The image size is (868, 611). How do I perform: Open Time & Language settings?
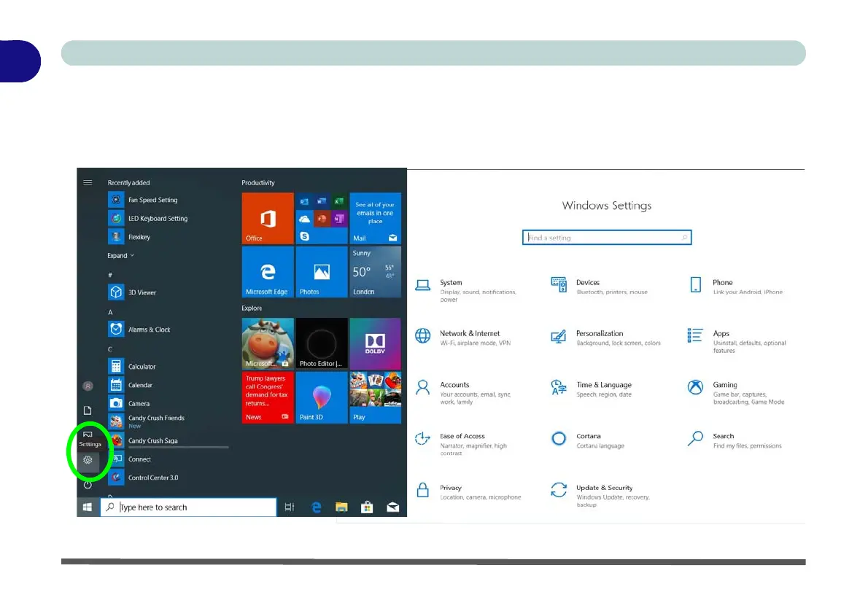click(x=592, y=389)
